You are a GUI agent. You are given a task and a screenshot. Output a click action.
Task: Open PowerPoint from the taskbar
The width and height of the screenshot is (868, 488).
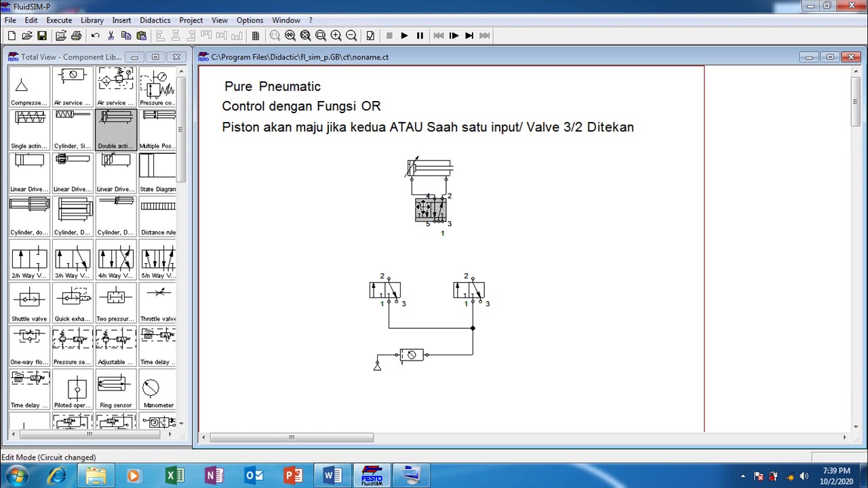[x=293, y=476]
